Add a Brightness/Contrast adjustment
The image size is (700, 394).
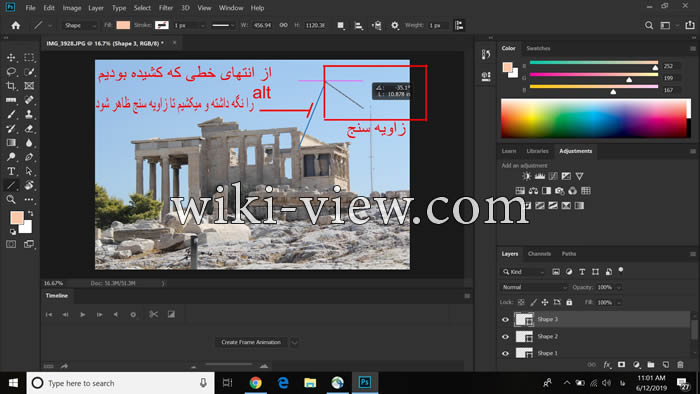526,176
